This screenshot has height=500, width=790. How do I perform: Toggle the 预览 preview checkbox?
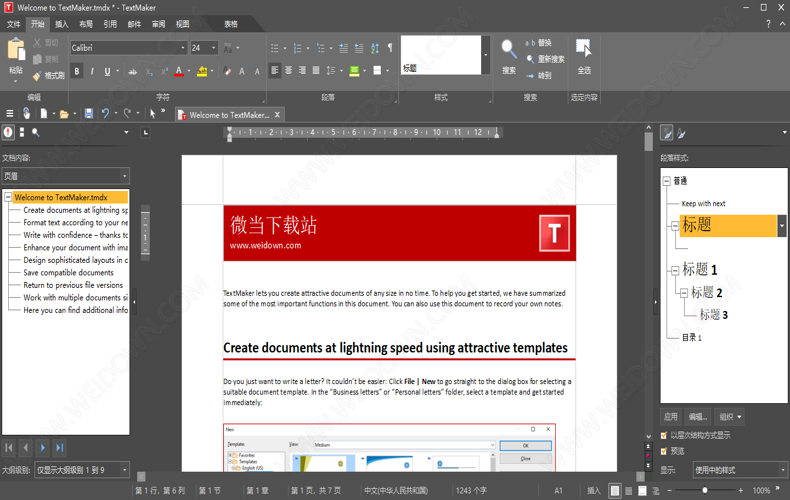point(664,451)
